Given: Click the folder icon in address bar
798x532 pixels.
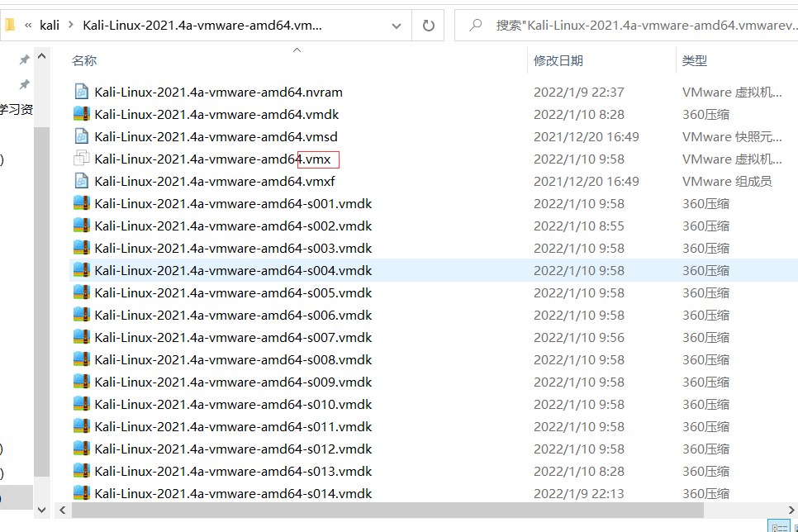Looking at the screenshot, I should (10, 25).
